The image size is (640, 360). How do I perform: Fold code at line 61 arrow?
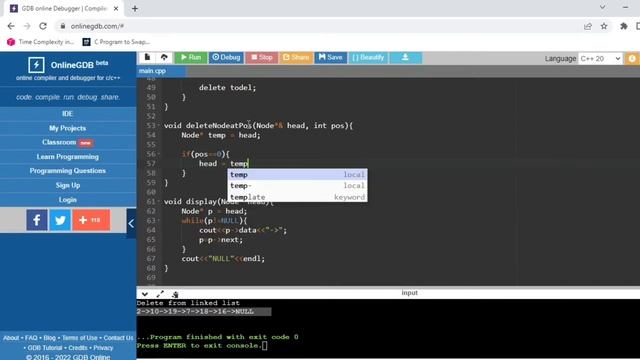[159, 201]
